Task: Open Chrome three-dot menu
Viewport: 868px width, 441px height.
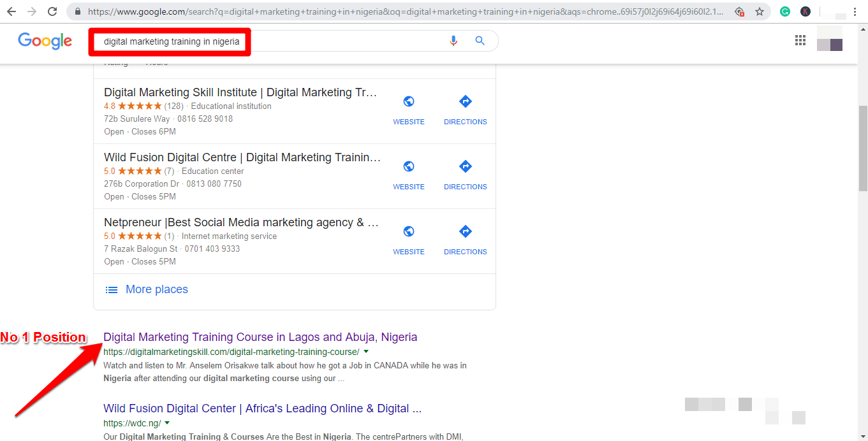Action: coord(855,11)
